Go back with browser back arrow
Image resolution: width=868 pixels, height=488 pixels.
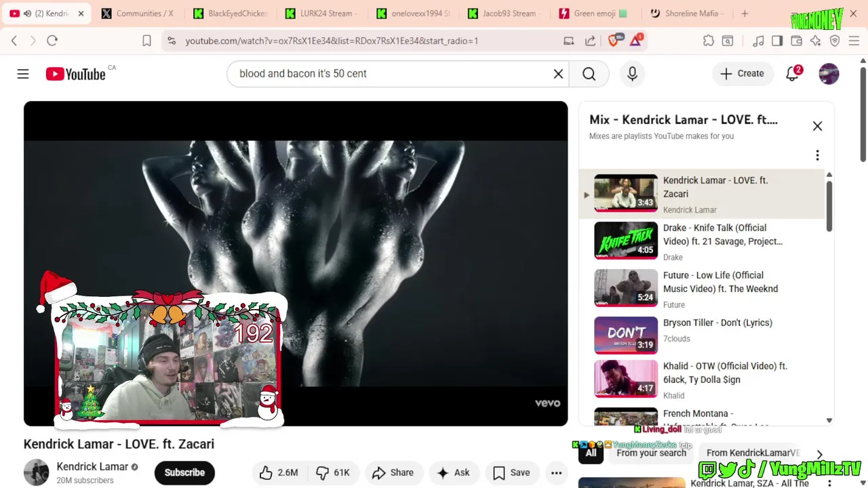14,41
